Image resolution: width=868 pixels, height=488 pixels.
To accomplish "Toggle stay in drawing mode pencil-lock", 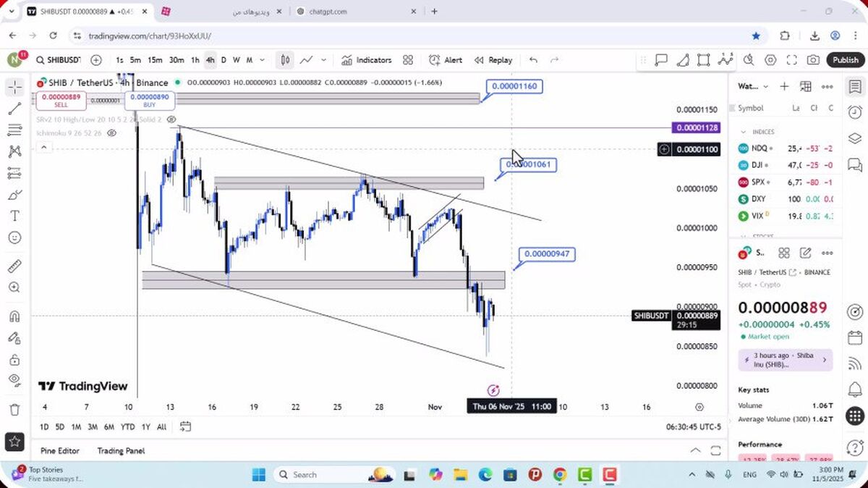I will pyautogui.click(x=14, y=337).
